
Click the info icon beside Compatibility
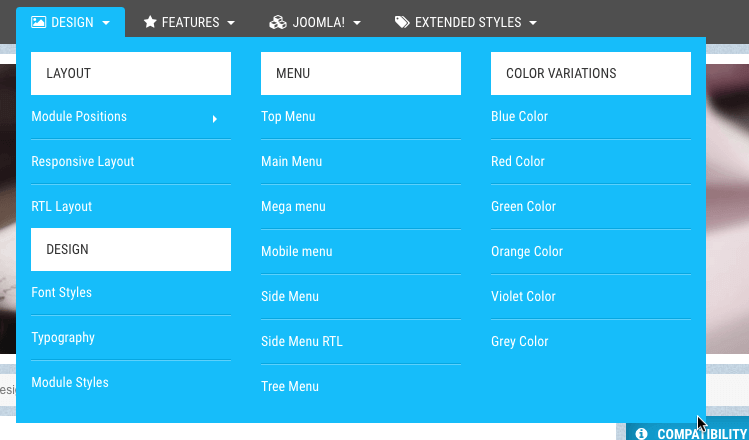point(641,434)
